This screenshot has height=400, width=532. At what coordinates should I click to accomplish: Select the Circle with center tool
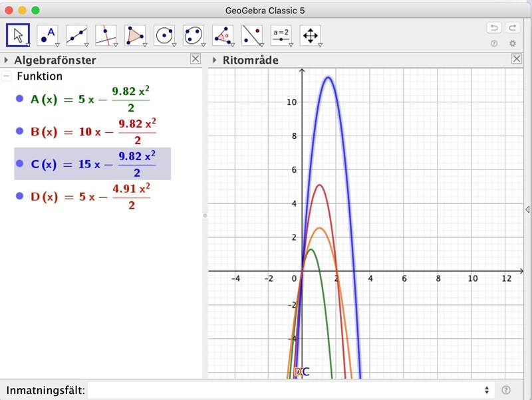[x=164, y=35]
